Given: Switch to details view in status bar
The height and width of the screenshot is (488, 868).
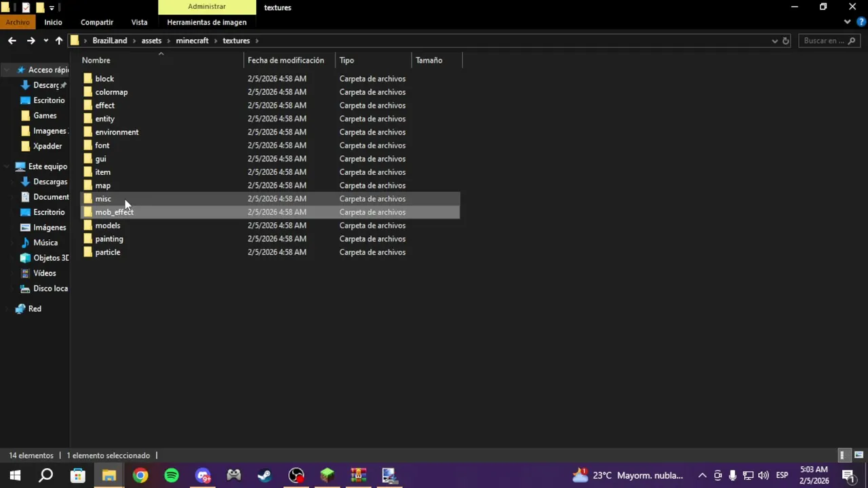Looking at the screenshot, I should [842, 455].
